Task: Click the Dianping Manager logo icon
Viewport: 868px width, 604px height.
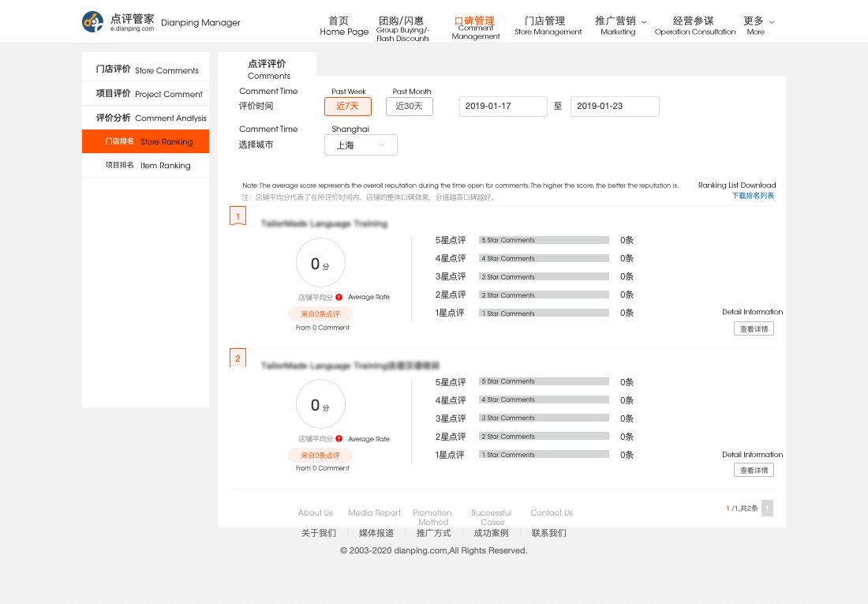Action: tap(93, 21)
